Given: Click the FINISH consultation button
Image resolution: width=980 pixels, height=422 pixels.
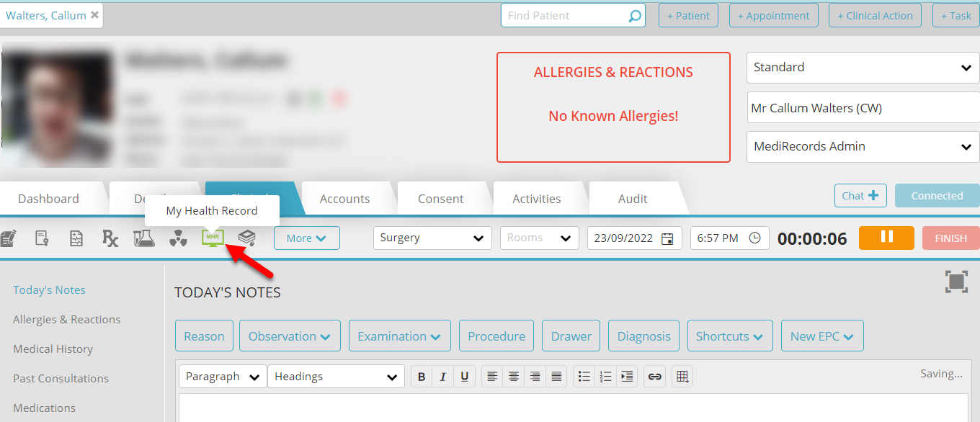Looking at the screenshot, I should [x=951, y=238].
